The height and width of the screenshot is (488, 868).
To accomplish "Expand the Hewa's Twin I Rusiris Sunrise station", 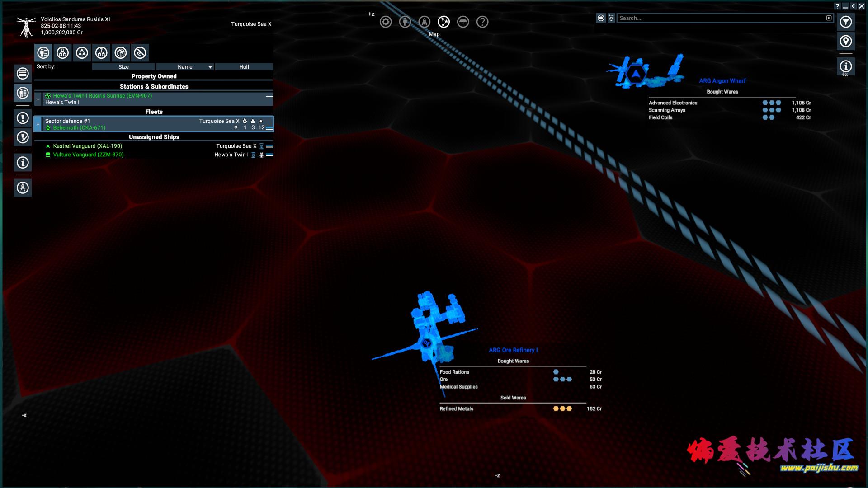I will pos(38,99).
